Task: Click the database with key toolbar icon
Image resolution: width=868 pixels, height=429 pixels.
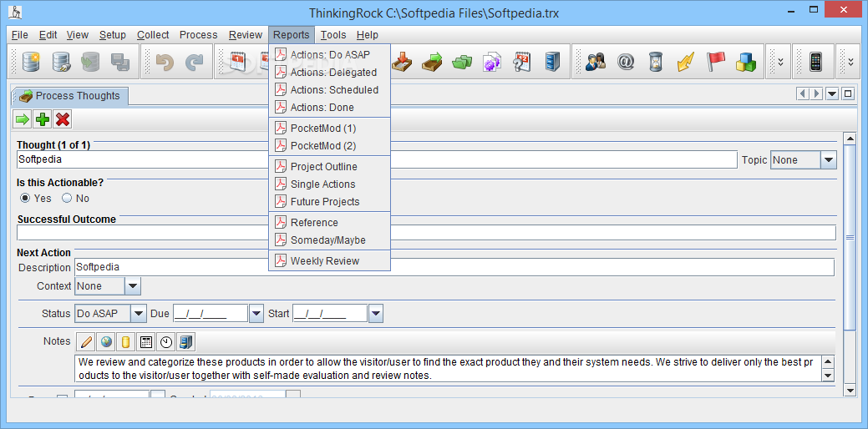Action: (61, 62)
